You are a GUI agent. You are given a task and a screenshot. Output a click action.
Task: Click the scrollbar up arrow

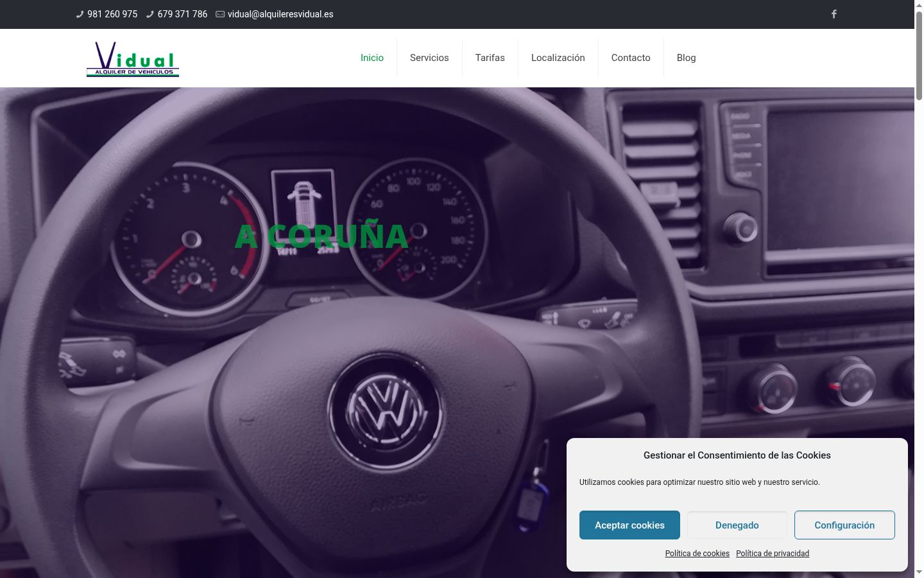click(919, 4)
